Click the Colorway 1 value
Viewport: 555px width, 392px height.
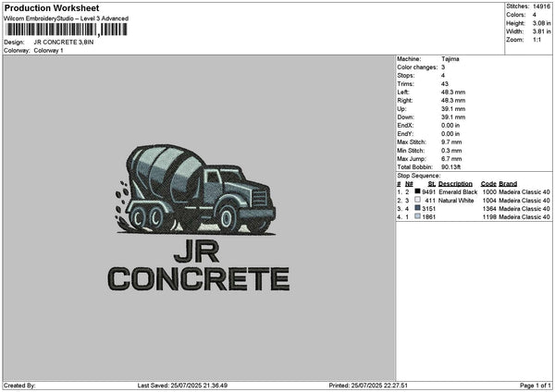pos(48,51)
